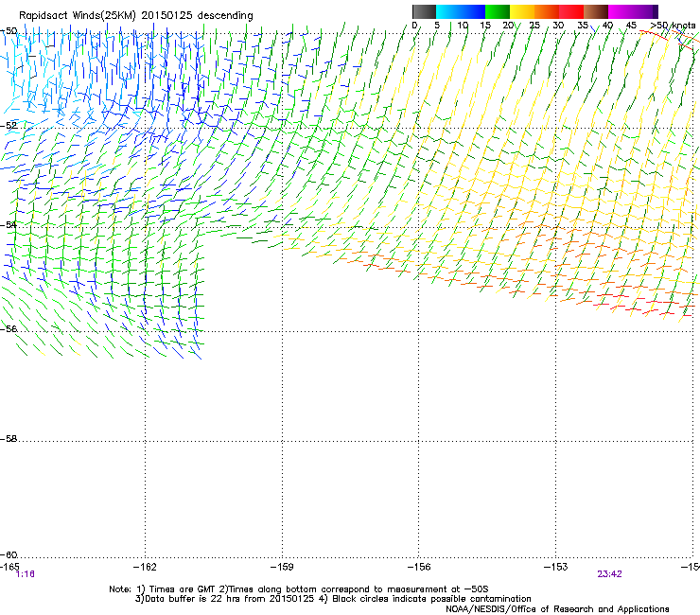
Task: Click the '-52' latitude axis label
Action: coord(9,126)
